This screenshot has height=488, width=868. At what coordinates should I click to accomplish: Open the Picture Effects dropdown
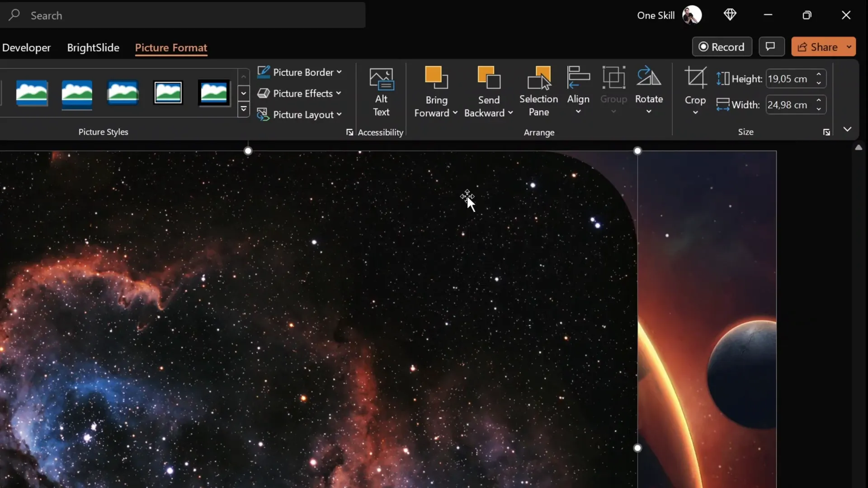point(299,94)
